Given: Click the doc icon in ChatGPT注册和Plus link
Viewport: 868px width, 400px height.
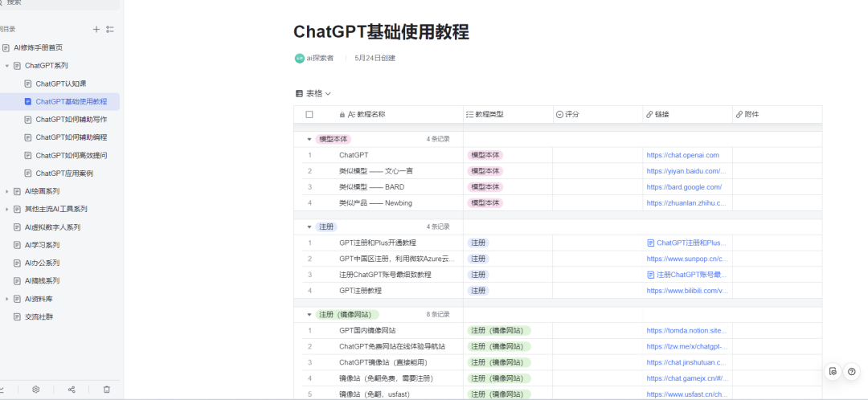Looking at the screenshot, I should pos(651,243).
